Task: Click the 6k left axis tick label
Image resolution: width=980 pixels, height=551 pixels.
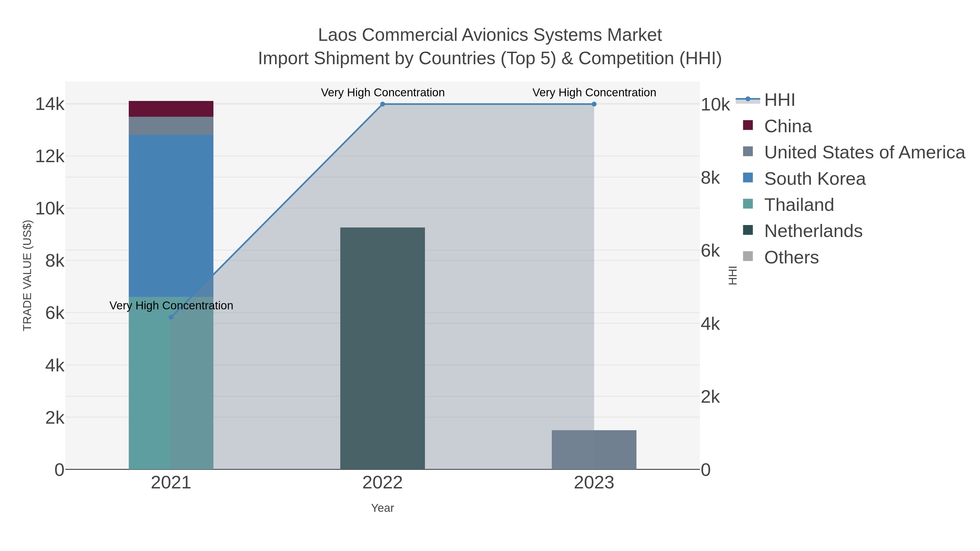Action: pos(55,313)
